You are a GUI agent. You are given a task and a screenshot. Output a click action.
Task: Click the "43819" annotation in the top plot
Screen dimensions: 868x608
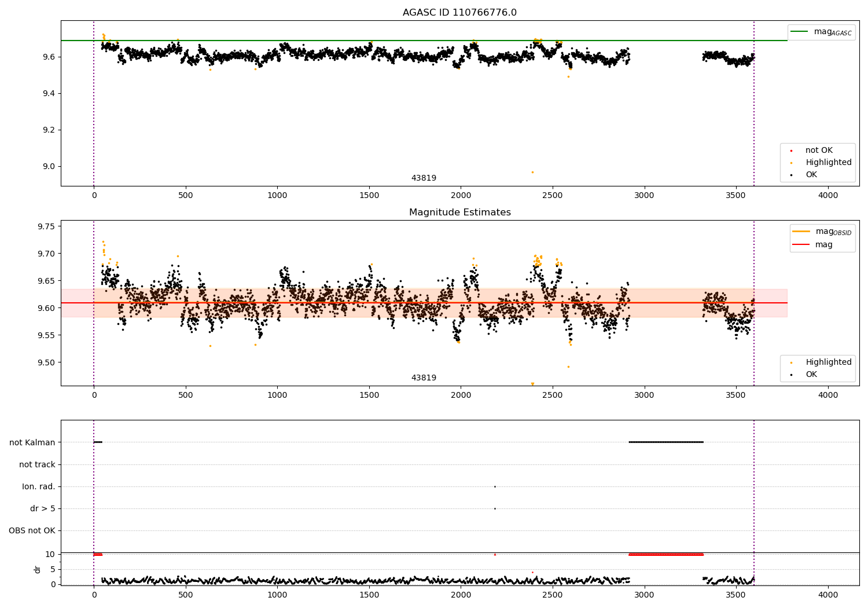pos(424,178)
